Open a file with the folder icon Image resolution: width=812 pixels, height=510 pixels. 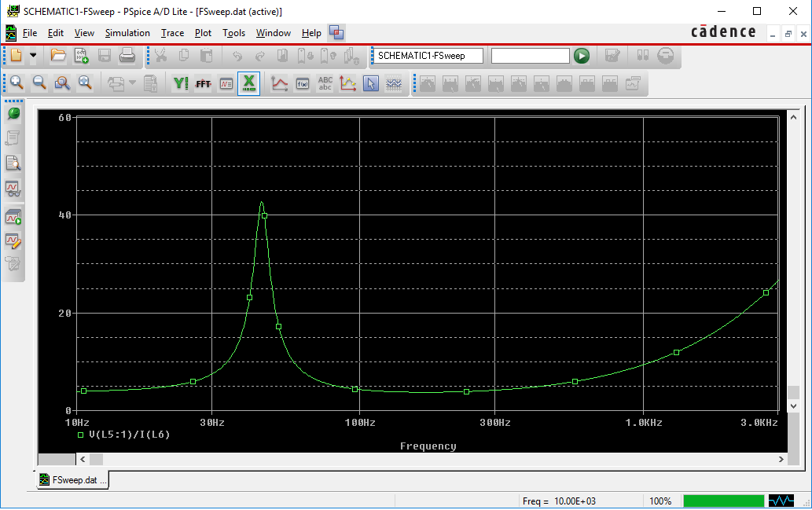coord(58,56)
